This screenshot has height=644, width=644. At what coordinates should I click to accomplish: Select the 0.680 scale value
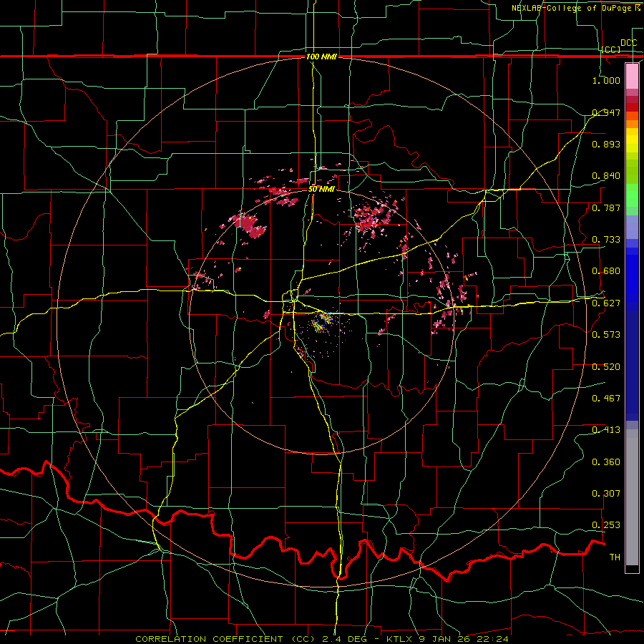pyautogui.click(x=606, y=271)
